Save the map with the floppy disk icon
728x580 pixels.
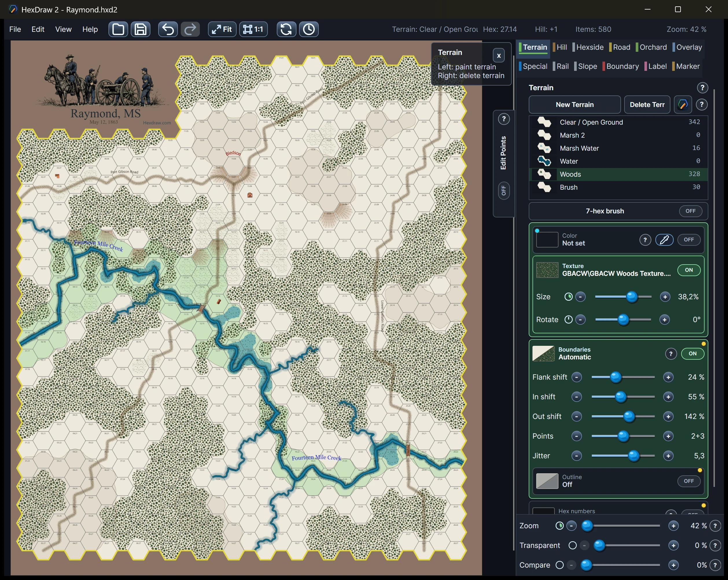141,29
